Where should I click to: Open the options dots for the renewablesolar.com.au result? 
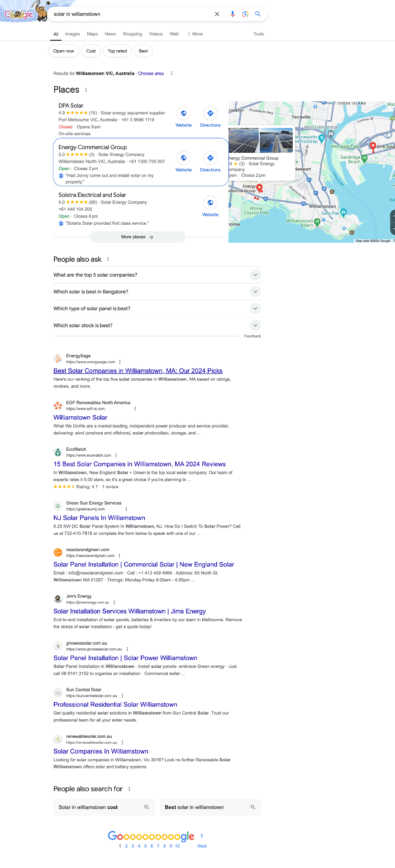tap(122, 742)
